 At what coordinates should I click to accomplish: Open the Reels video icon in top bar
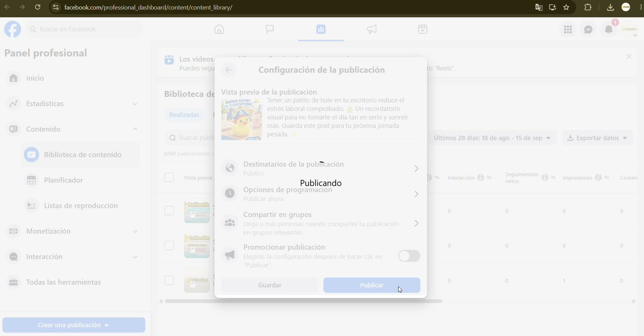422,29
